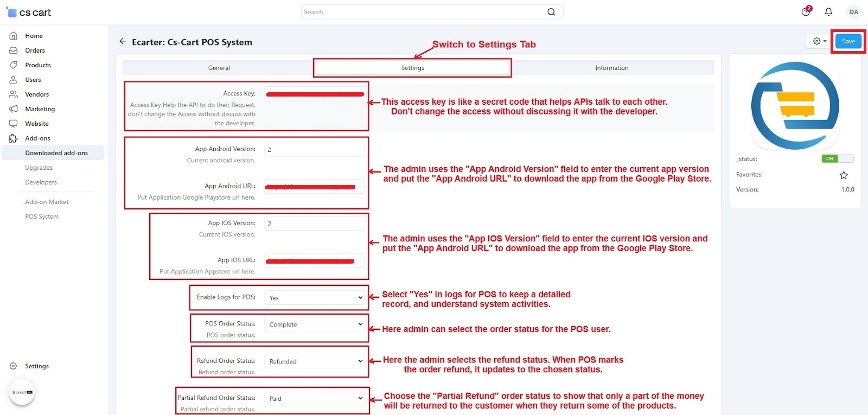
Task: Open the gear options menu near Save
Action: coord(819,41)
